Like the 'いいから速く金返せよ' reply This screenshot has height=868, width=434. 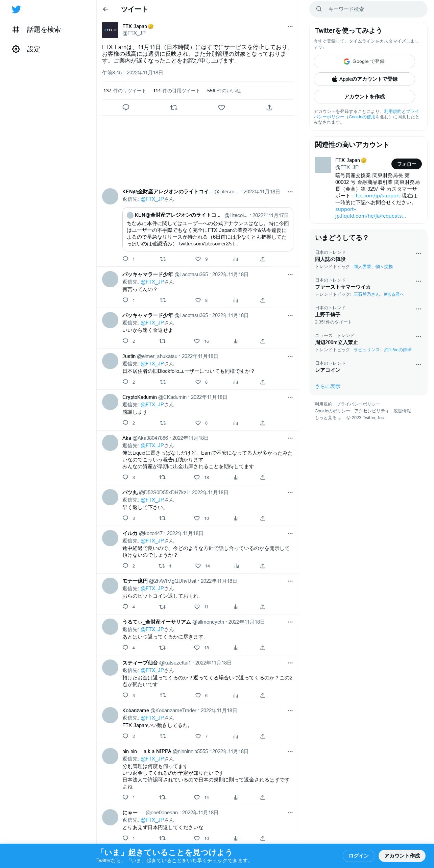click(197, 341)
